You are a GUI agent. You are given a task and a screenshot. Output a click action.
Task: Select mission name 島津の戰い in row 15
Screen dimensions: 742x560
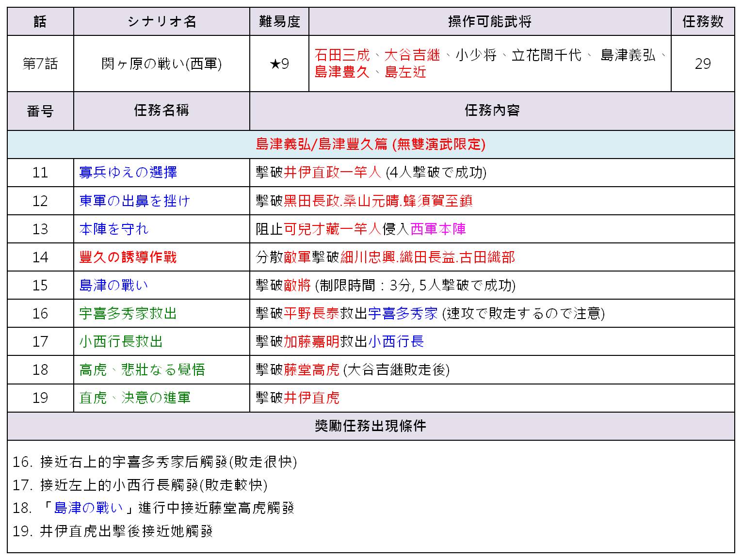click(114, 285)
